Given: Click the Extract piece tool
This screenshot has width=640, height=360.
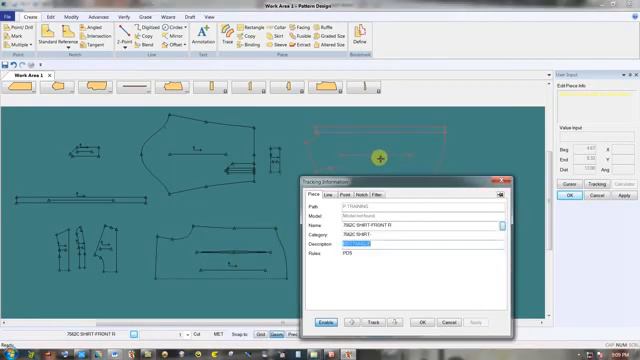Looking at the screenshot, I should (x=300, y=44).
